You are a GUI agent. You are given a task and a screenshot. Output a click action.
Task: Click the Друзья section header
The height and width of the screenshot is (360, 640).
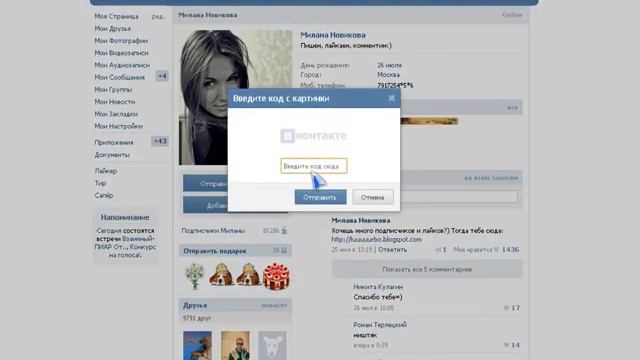point(195,305)
